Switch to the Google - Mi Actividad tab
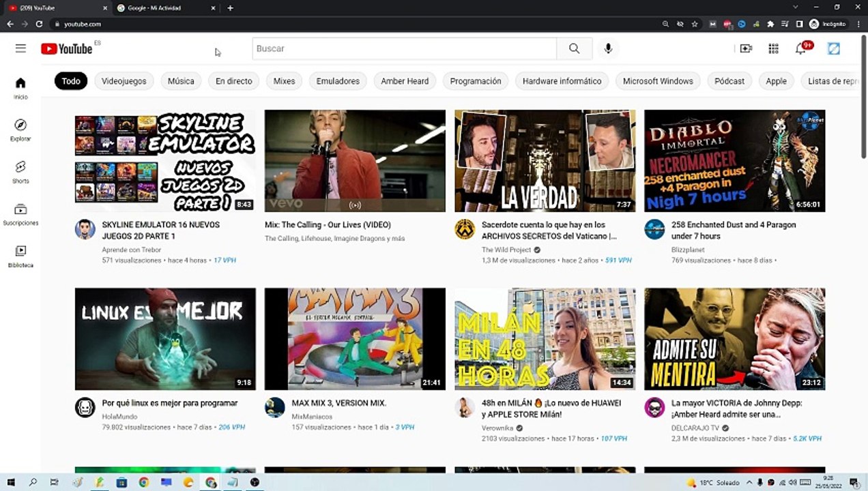The image size is (868, 491). [162, 8]
